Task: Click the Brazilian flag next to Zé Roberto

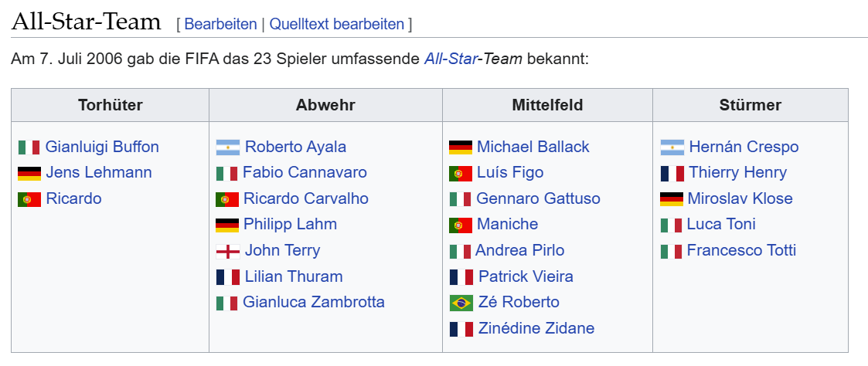Action: coord(461,303)
